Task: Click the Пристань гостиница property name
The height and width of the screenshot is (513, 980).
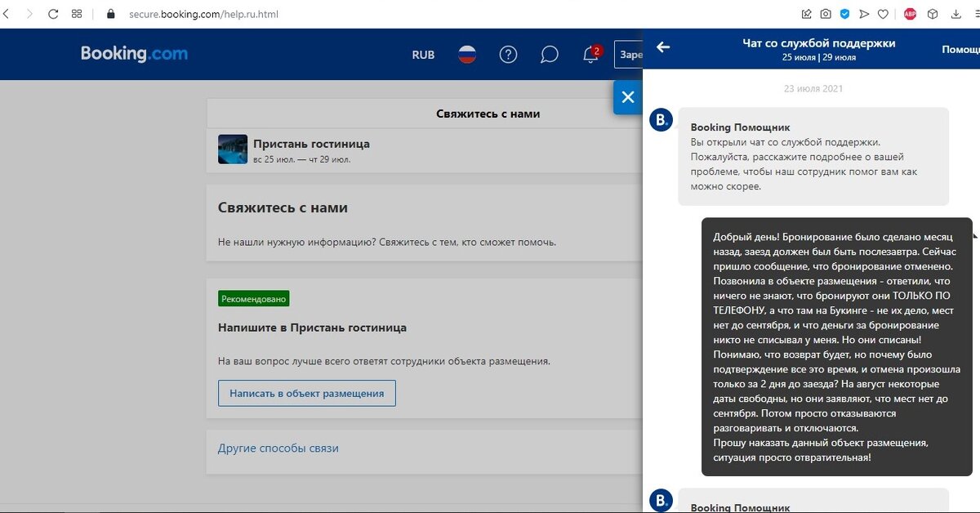Action: point(311,144)
